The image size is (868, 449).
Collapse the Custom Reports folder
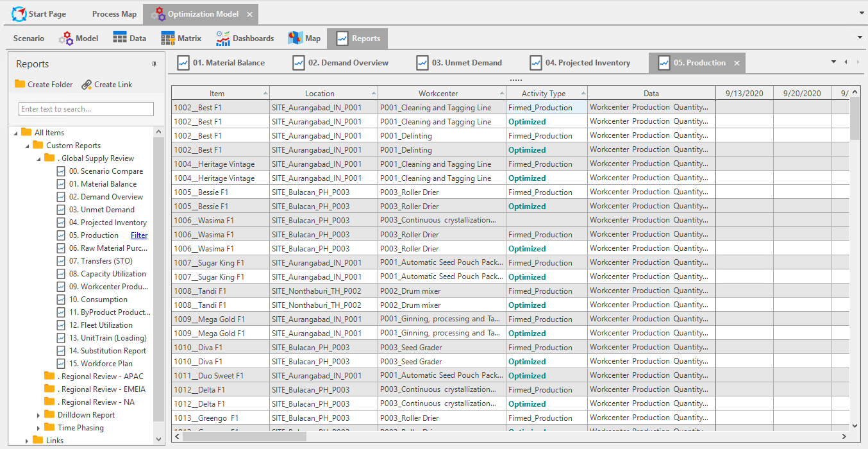pos(28,146)
